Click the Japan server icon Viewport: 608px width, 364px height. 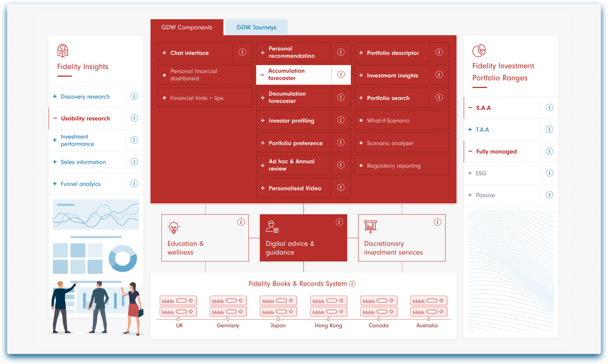click(278, 306)
